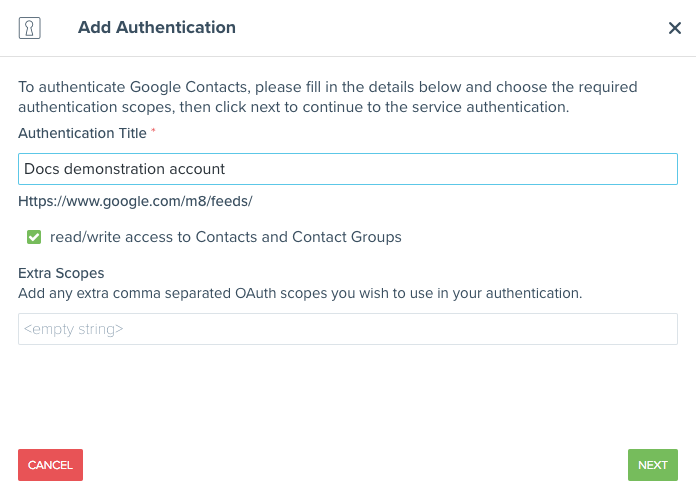Screen dimensions: 696x492
Task: Click the key authentication icon in header
Action: point(30,28)
